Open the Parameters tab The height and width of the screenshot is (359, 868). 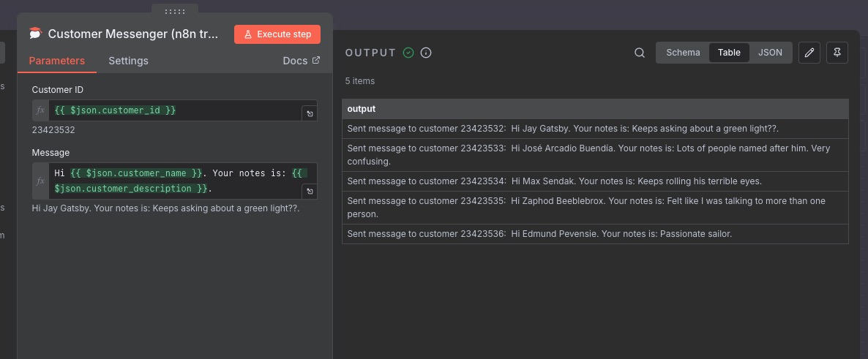pos(57,61)
